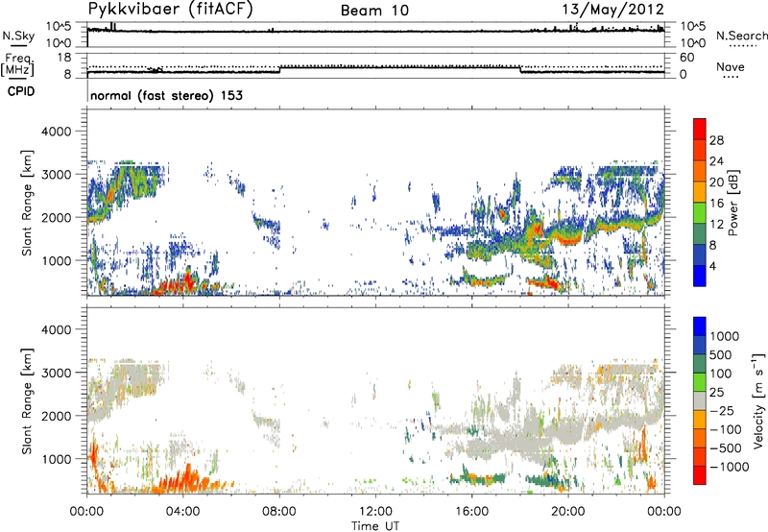
Task: Click the '1000' Velocity colorbar tick
Action: [725, 336]
